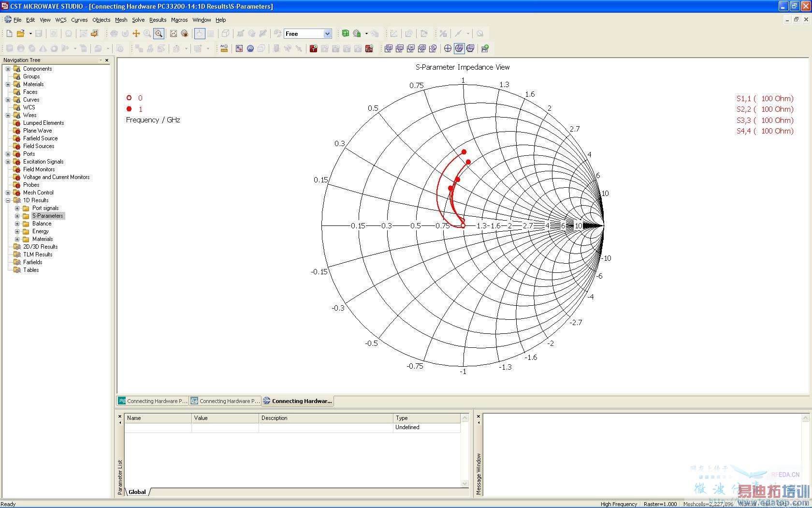Close the Navigation Tree panel
This screenshot has width=812, height=508.
[x=107, y=60]
